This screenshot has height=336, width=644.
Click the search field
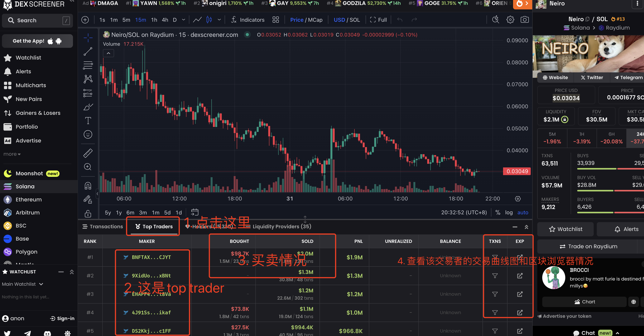click(37, 20)
